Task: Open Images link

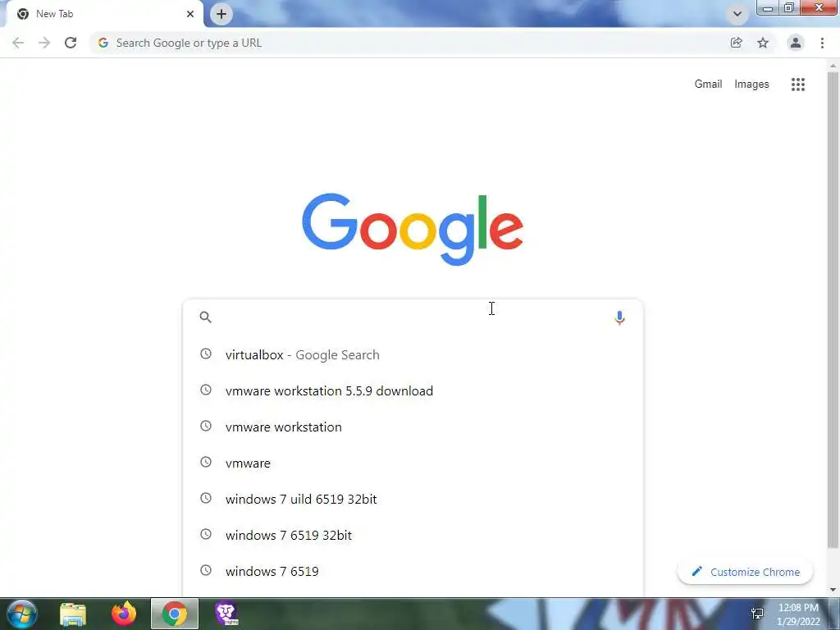Action: [x=751, y=84]
